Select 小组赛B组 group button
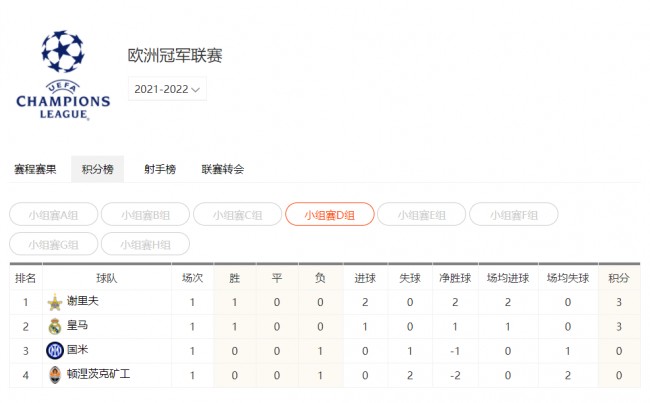650x403 pixels. tap(146, 214)
